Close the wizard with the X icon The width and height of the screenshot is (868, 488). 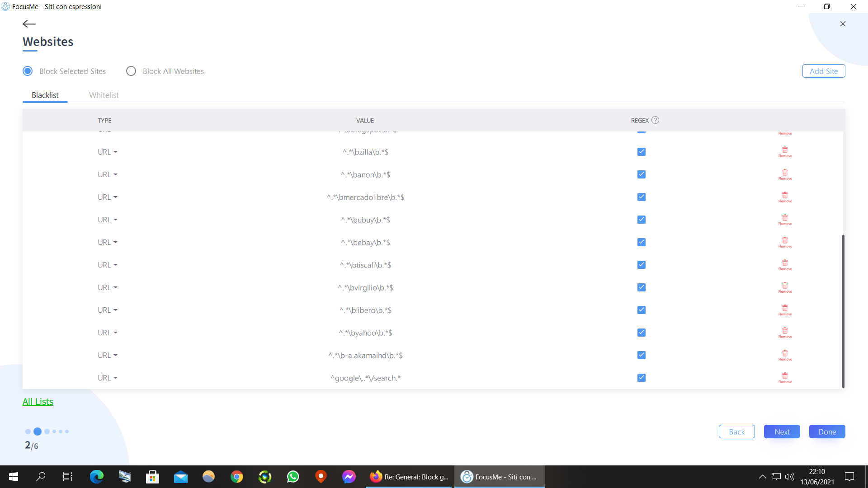click(843, 23)
